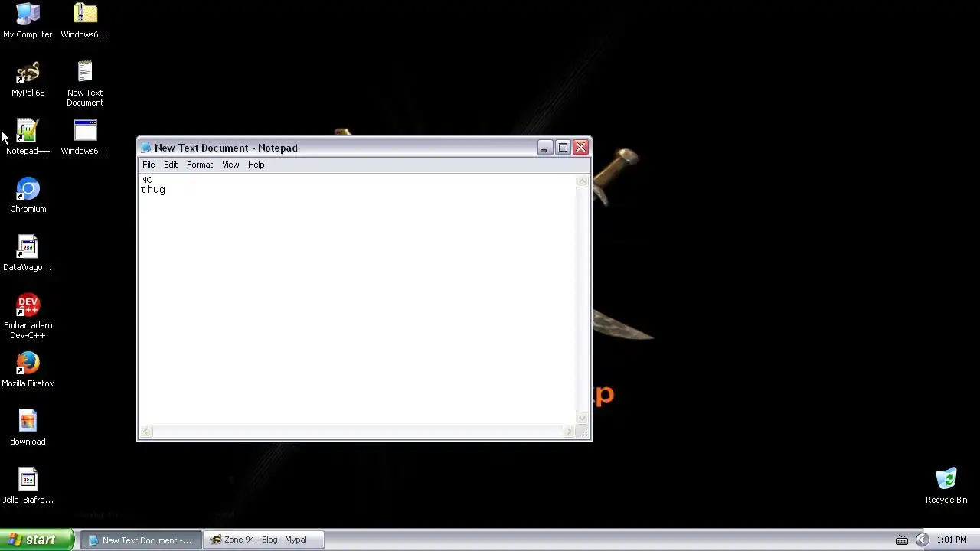Select the DataWago desktop file icon

pos(28,253)
